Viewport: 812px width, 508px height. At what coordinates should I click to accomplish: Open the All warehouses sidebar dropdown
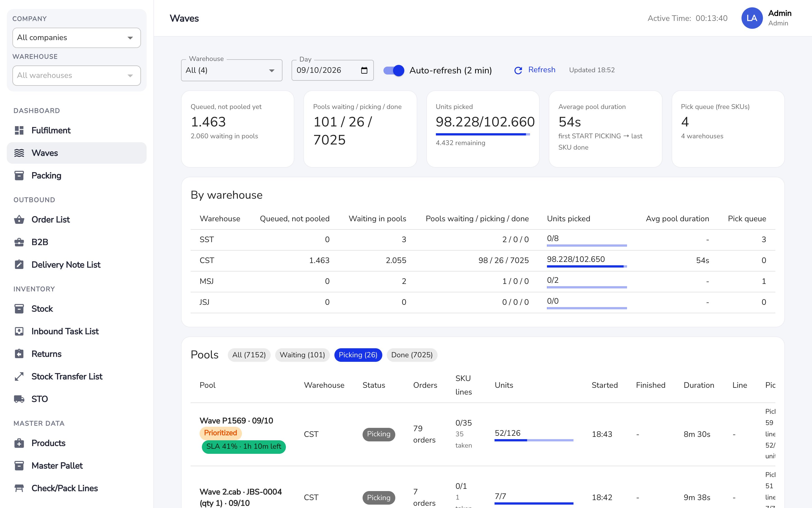click(76, 75)
